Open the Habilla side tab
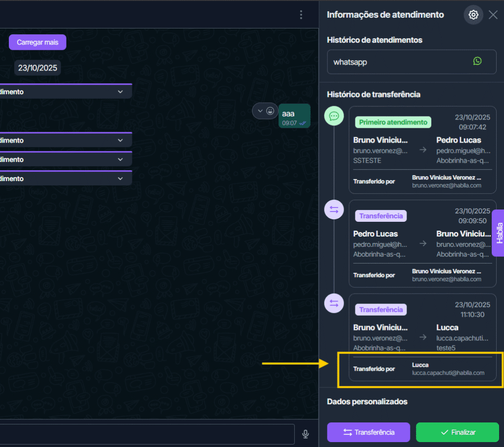 [x=498, y=233]
